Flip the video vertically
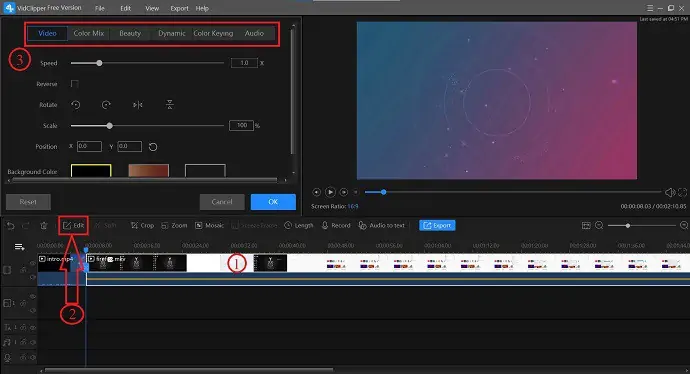Viewport: 690px width, 374px height. point(169,105)
